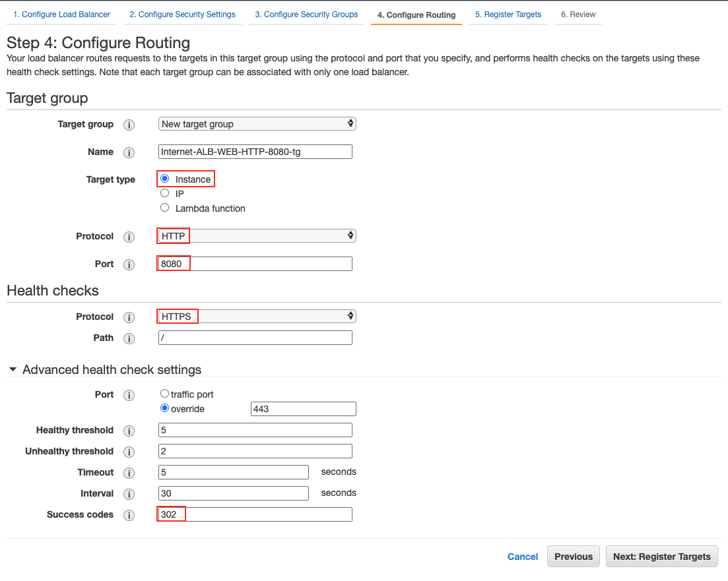The width and height of the screenshot is (728, 581).
Task: Collapse Advanced health check settings
Action: [x=13, y=369]
